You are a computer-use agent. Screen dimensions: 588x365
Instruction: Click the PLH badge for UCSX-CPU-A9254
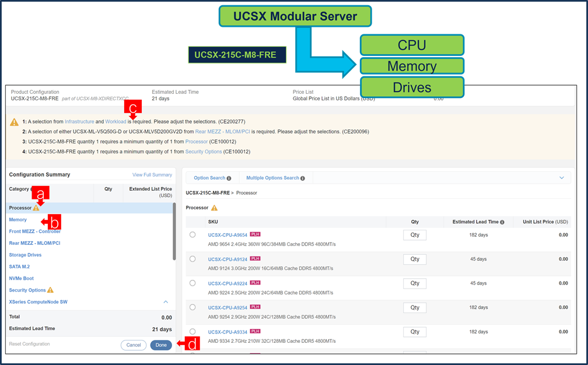pyautogui.click(x=256, y=307)
